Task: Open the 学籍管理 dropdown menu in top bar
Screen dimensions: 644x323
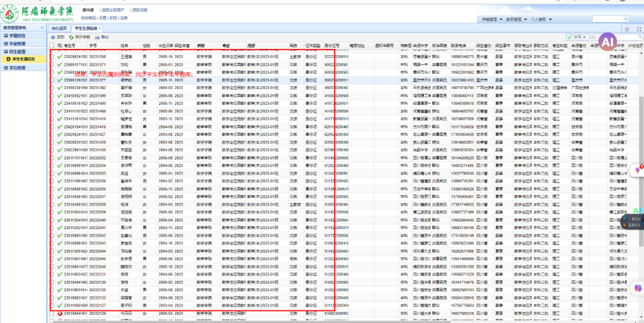Action: pyautogui.click(x=492, y=19)
